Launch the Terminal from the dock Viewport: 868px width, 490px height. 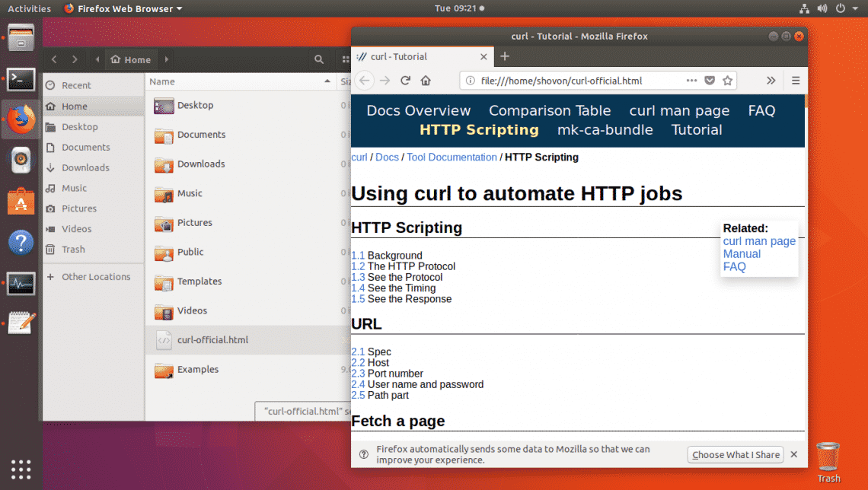coord(21,79)
